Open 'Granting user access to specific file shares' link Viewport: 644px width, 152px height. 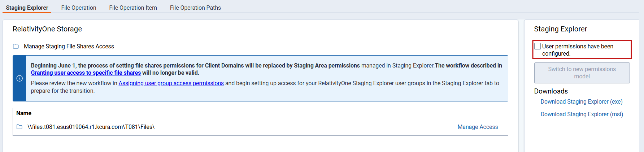point(86,73)
